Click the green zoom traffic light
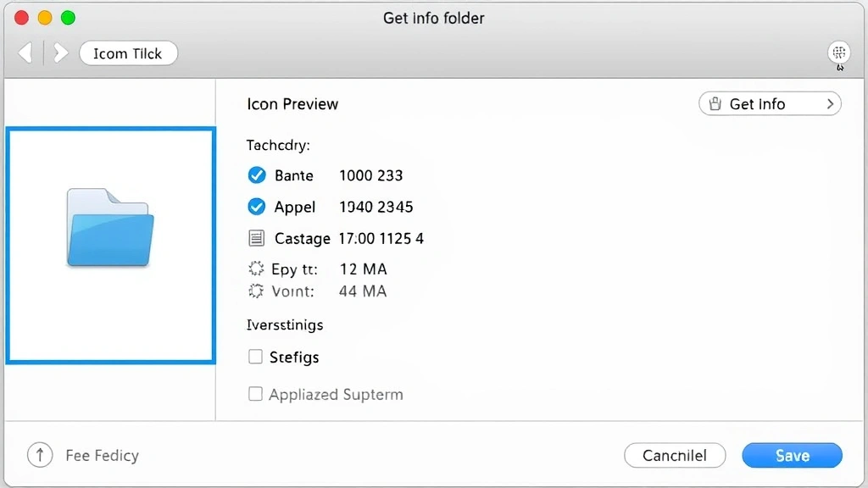 tap(67, 16)
